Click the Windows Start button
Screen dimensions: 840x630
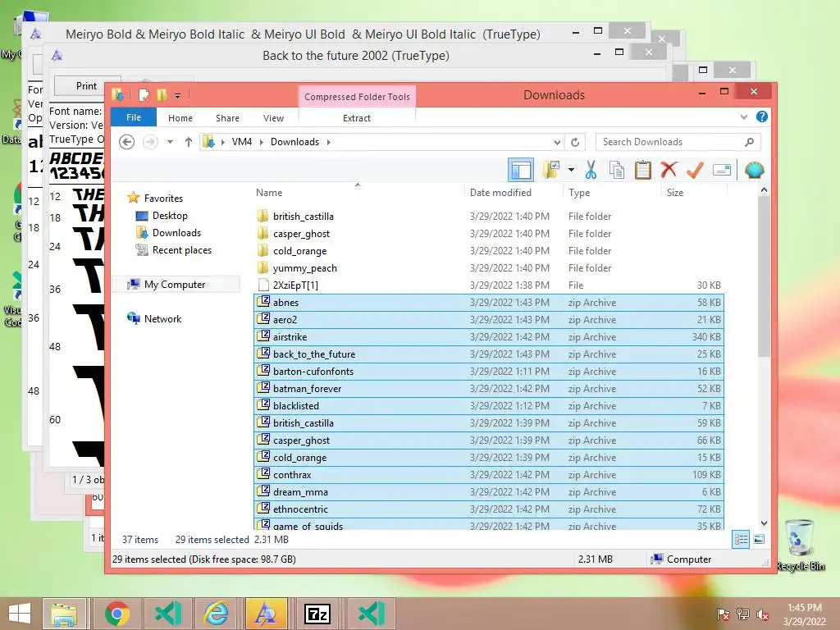(20, 614)
